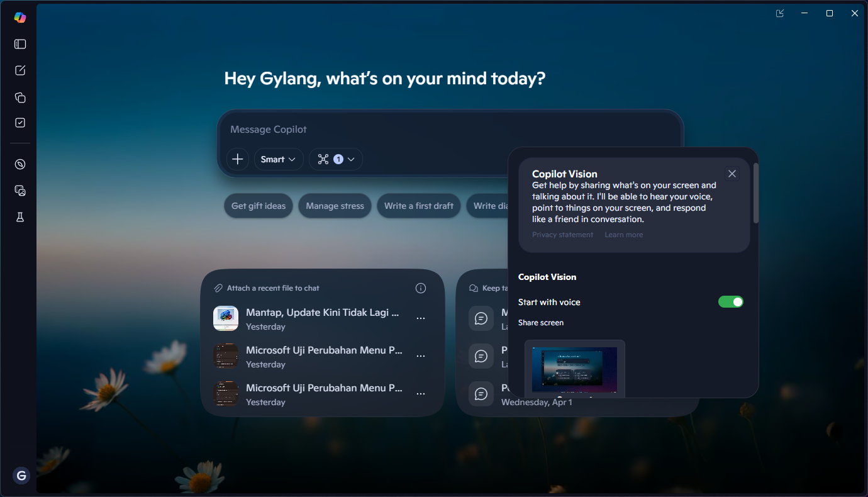The width and height of the screenshot is (868, 497).
Task: Open the Discover compass icon
Action: [20, 164]
